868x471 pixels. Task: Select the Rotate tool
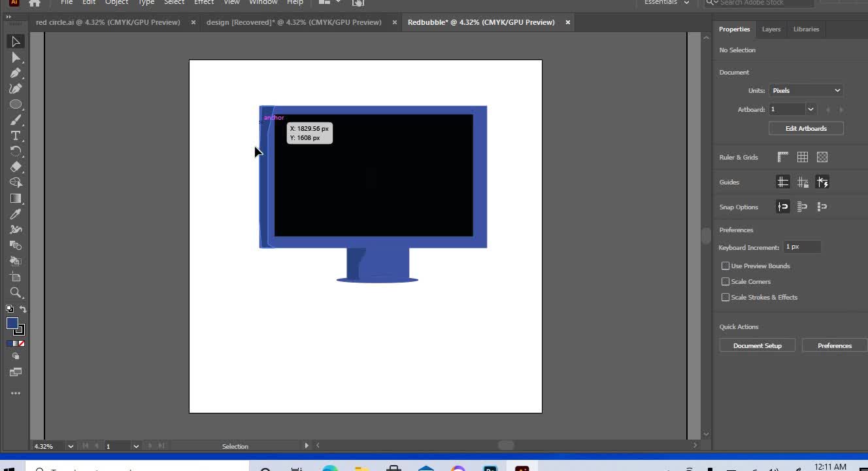click(16, 152)
